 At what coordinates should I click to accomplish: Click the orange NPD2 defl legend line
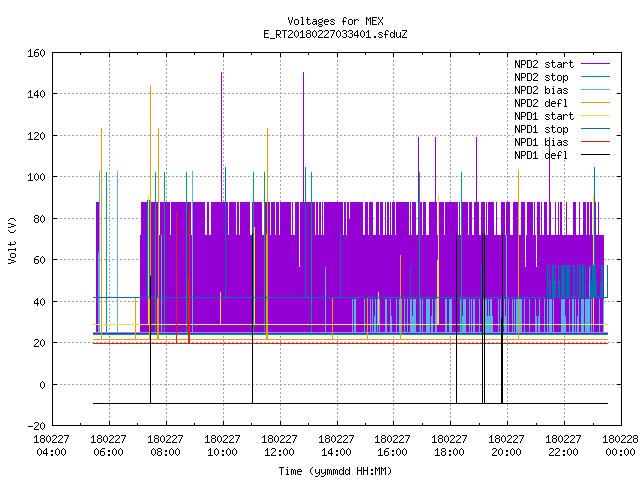[x=595, y=103]
